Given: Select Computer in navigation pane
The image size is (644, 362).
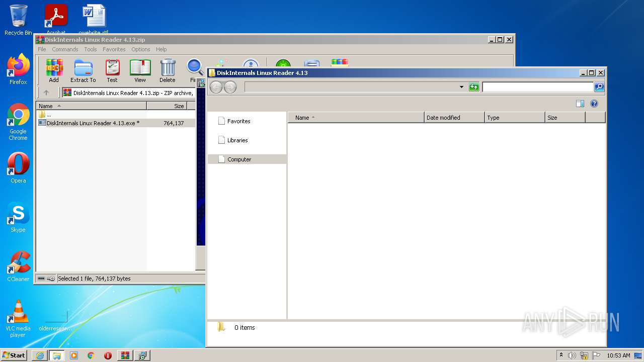Looking at the screenshot, I should [247, 159].
